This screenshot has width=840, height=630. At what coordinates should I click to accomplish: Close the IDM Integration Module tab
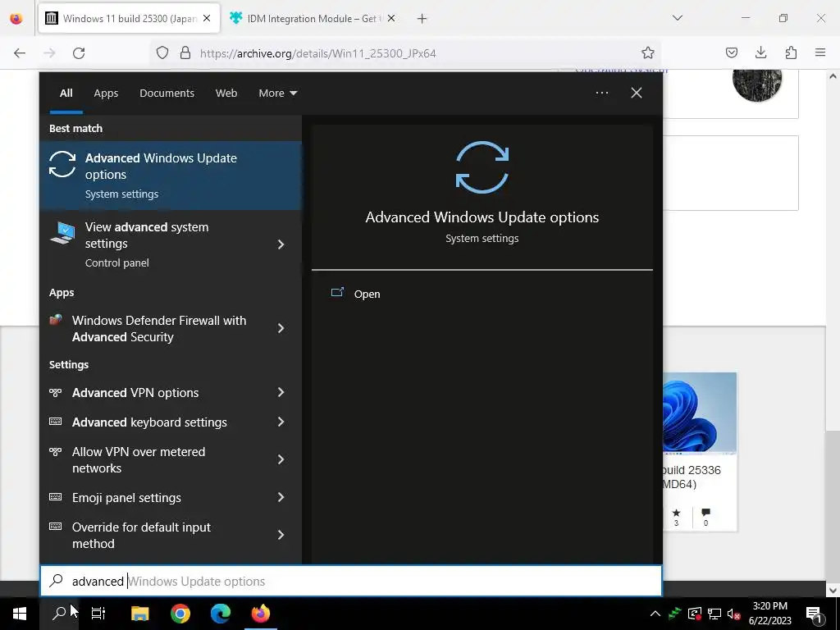coord(391,18)
